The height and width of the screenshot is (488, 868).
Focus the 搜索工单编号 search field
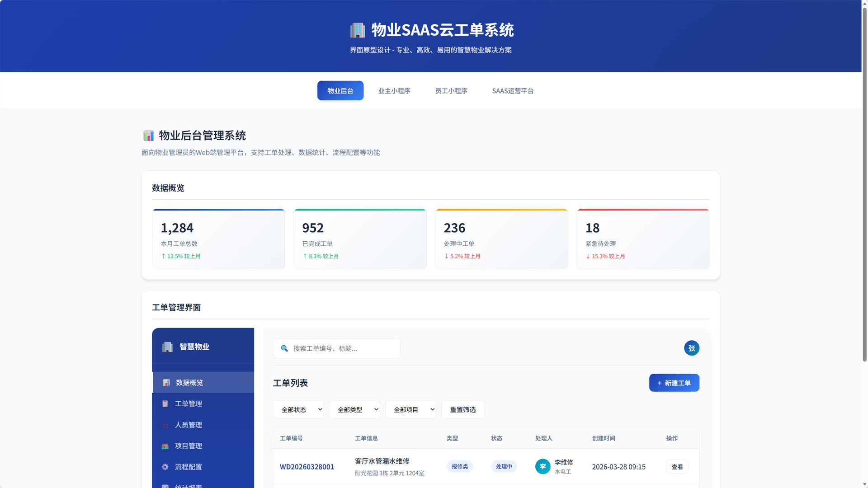pyautogui.click(x=344, y=348)
